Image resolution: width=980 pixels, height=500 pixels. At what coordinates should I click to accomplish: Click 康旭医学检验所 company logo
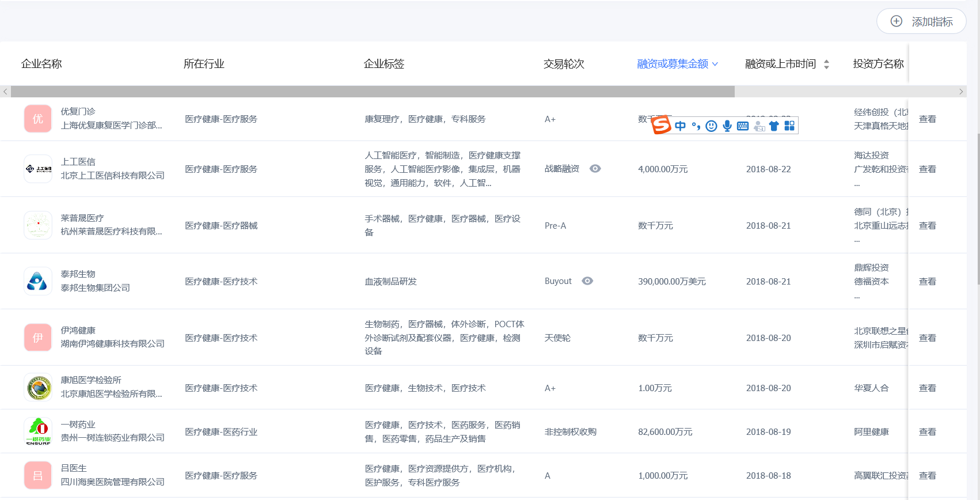(38, 388)
